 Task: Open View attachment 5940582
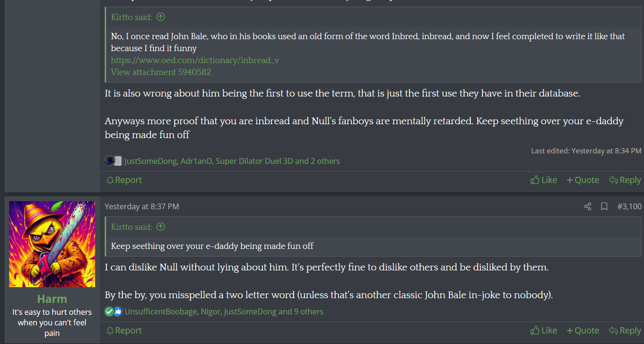[161, 72]
